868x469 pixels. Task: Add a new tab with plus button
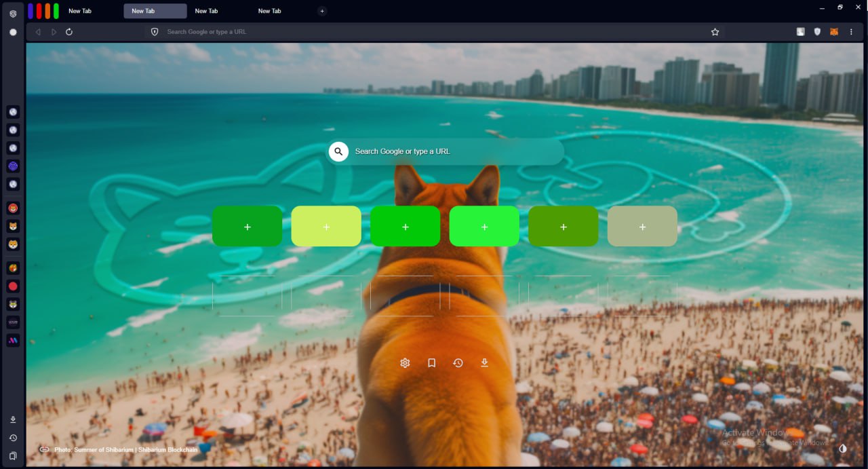click(x=322, y=11)
